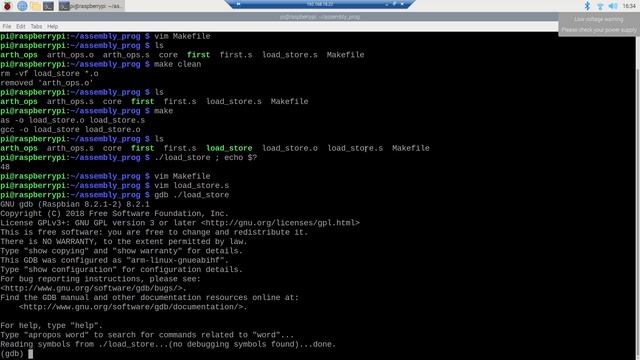Pin the remote desktop connection bar
Image resolution: width=640 pixels, height=360 pixels.
point(238,4)
